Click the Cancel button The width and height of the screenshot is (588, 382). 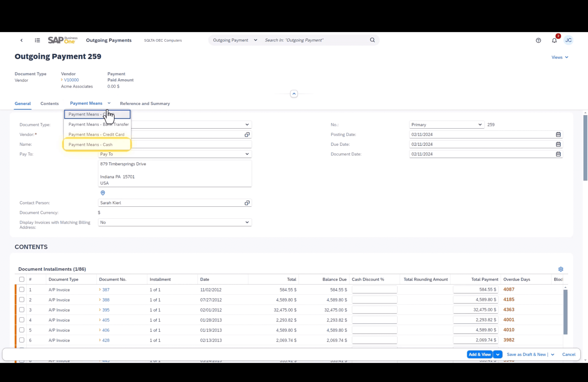pyautogui.click(x=569, y=354)
